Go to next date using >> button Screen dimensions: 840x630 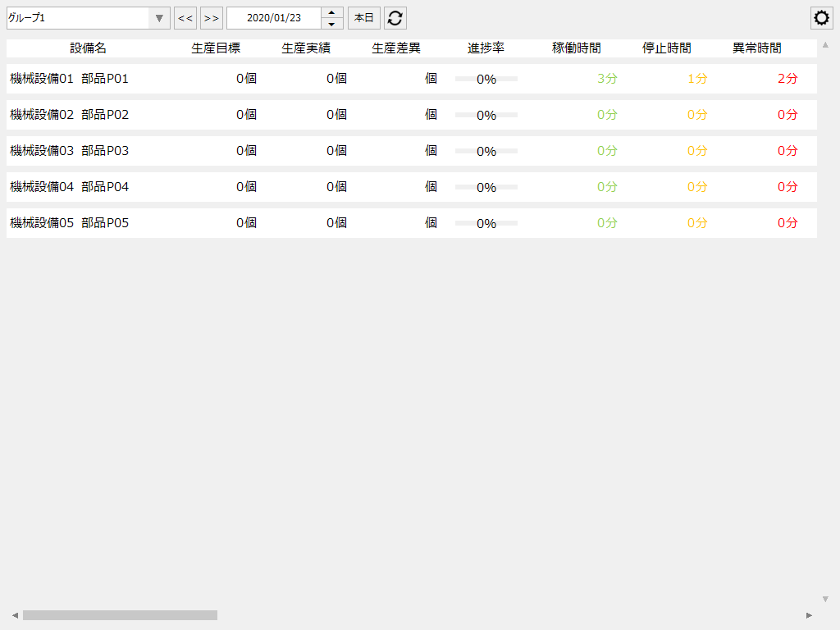[x=212, y=17]
